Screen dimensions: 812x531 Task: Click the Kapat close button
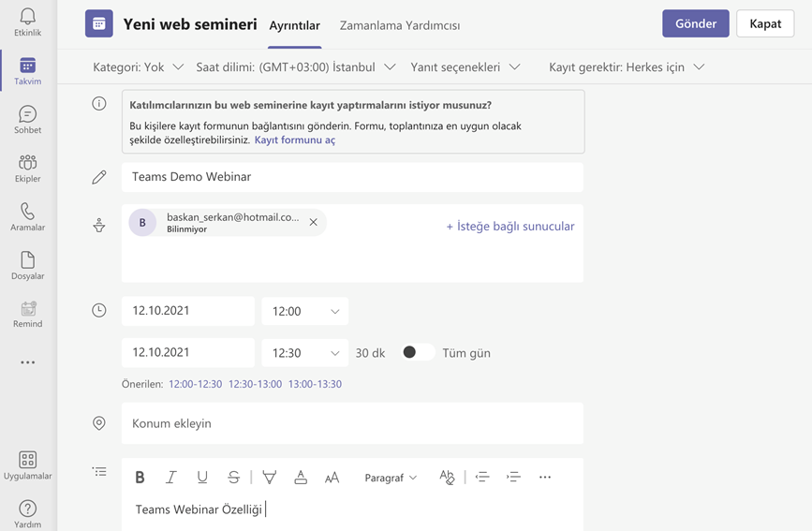point(765,23)
